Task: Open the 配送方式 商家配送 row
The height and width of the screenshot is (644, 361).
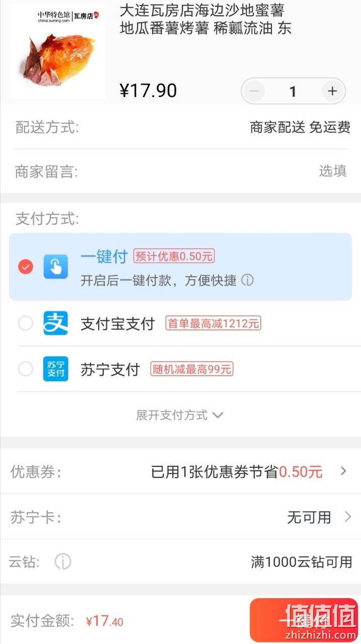Action: [180, 127]
